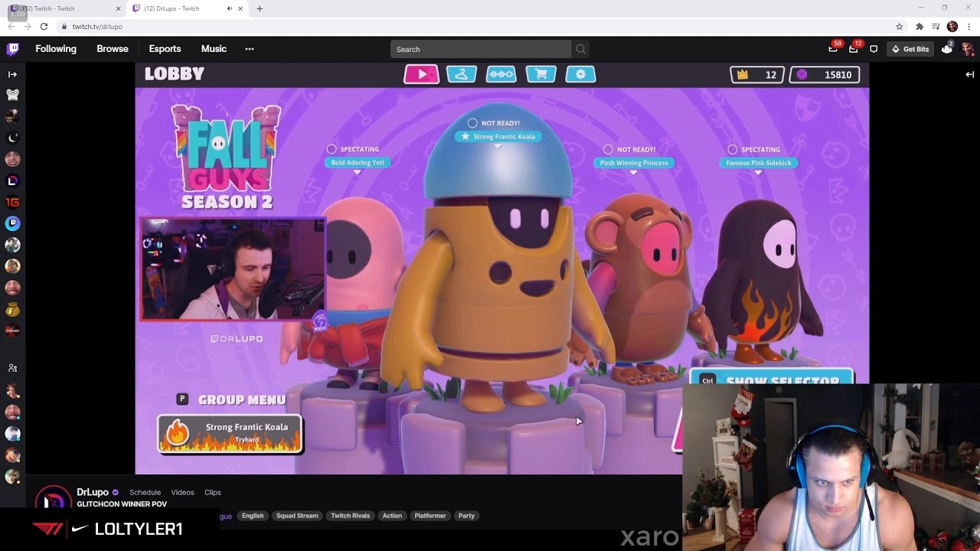Toggle ready circle for Famous Pink Sidekick

pyautogui.click(x=733, y=149)
